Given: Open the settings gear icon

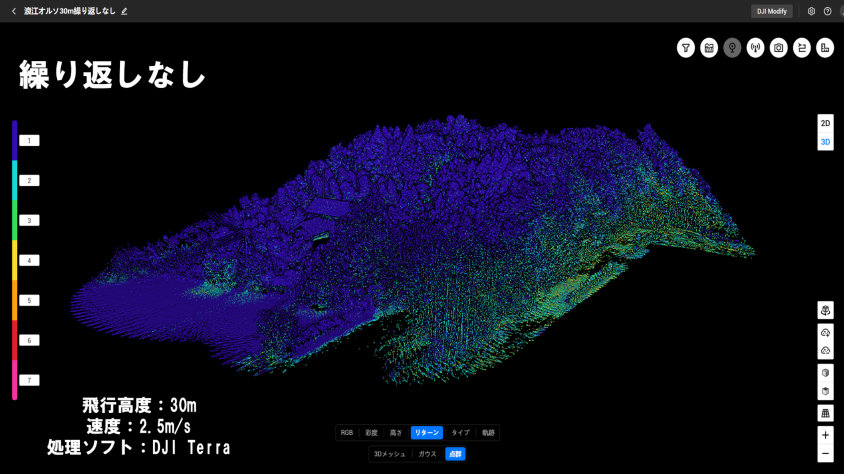Looking at the screenshot, I should click(811, 11).
